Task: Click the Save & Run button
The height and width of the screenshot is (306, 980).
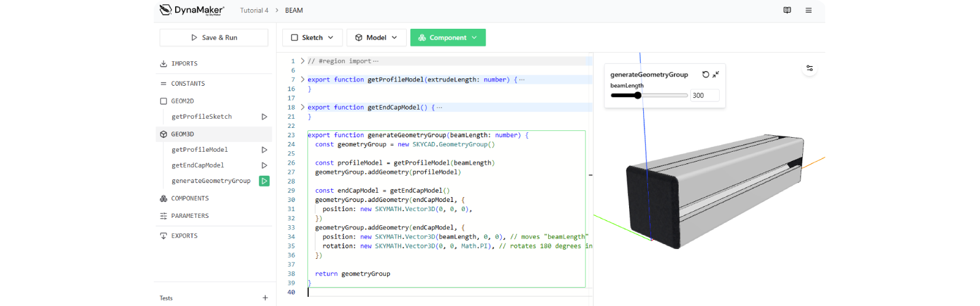Action: [214, 38]
